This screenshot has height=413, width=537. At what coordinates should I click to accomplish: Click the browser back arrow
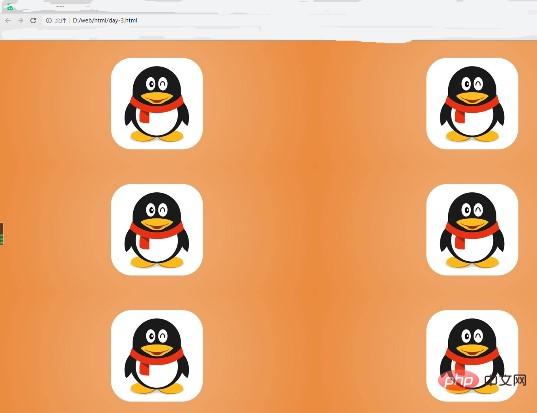pyautogui.click(x=8, y=21)
